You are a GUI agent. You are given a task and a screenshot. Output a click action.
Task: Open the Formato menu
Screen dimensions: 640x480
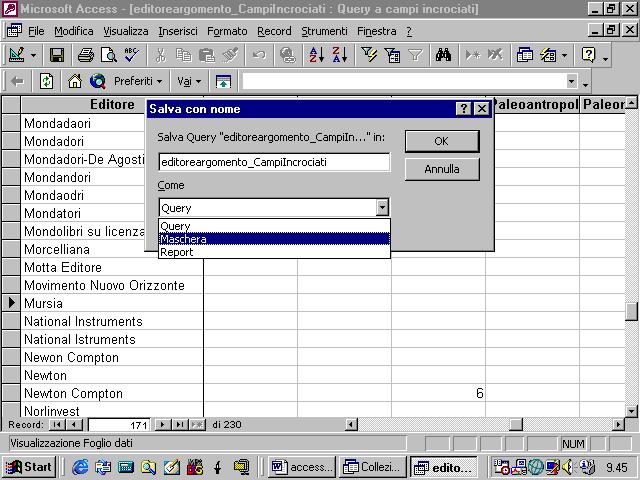point(227,31)
